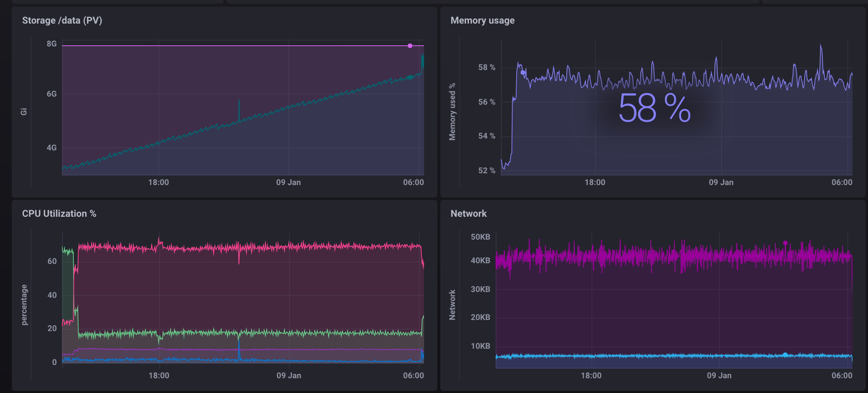Click the 6G label on storage axis
Screen dimensions: 868x393
pyautogui.click(x=52, y=94)
